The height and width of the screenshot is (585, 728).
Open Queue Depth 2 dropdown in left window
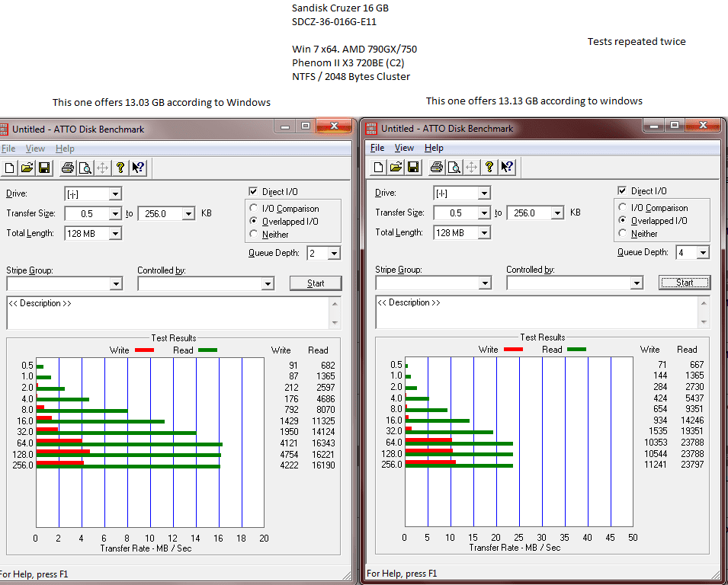pyautogui.click(x=334, y=254)
